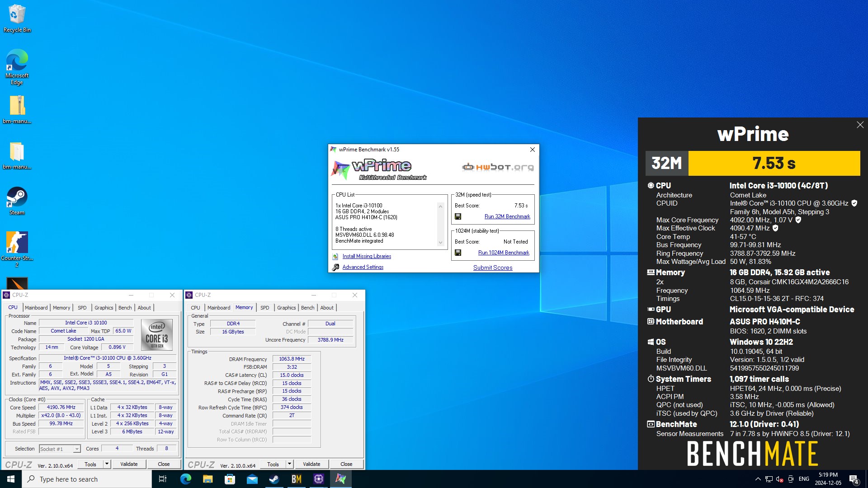Switch to CPU tab in Memory CPU-Z window
This screenshot has width=868, height=488.
[195, 308]
